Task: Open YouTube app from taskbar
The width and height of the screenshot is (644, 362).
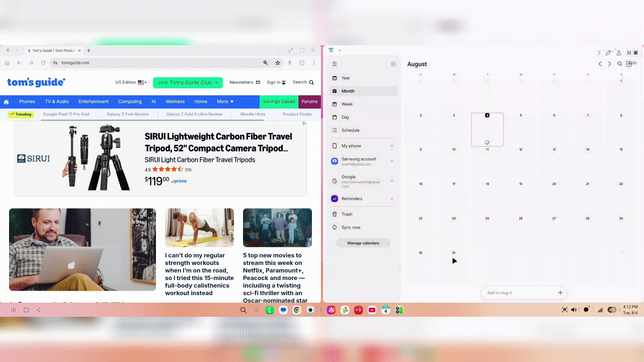Action: click(x=372, y=310)
